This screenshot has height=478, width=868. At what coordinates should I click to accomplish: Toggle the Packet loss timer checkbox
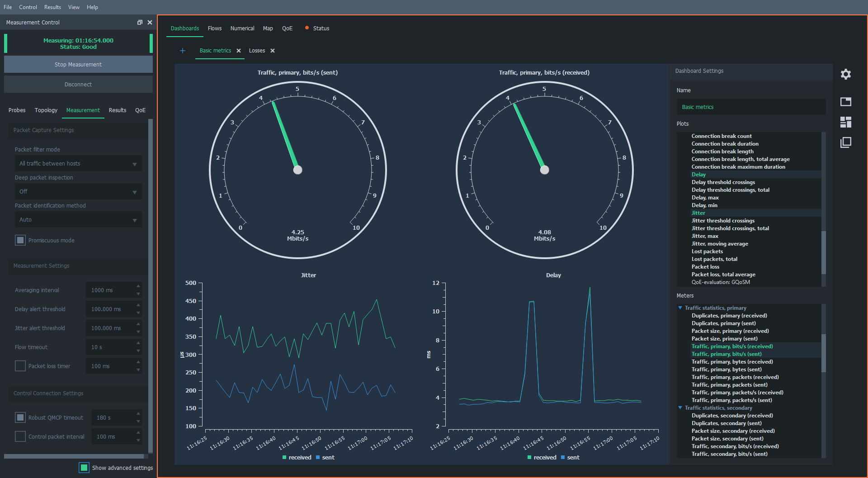20,366
